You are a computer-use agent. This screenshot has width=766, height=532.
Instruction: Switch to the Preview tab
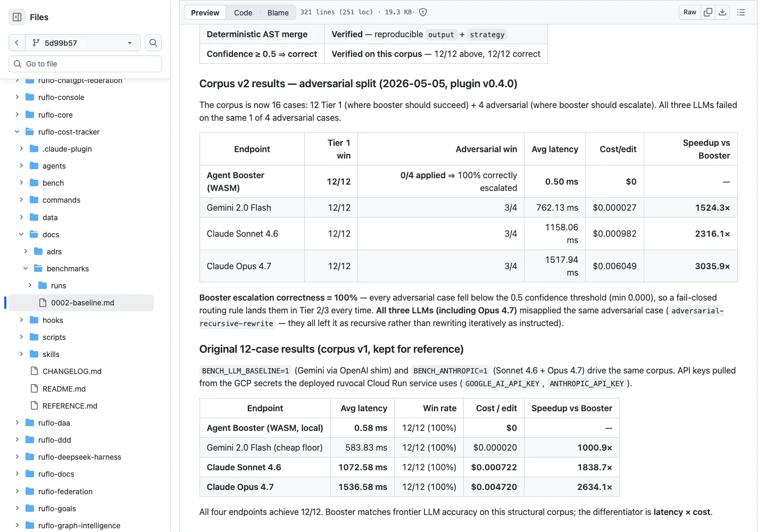coord(205,12)
